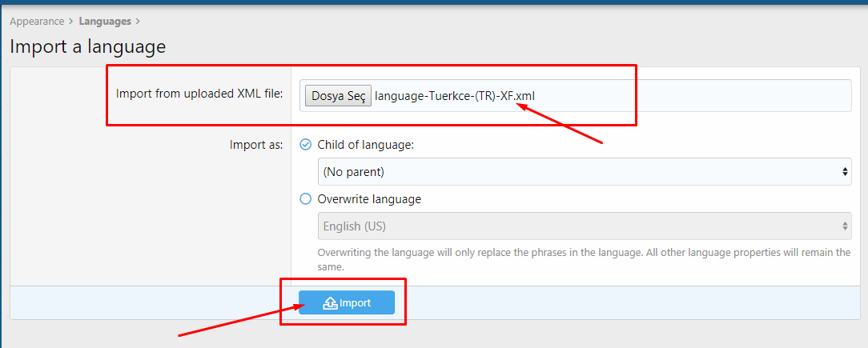Navigate to the Languages breadcrumb
Image resolution: width=868 pixels, height=348 pixels.
click(105, 22)
